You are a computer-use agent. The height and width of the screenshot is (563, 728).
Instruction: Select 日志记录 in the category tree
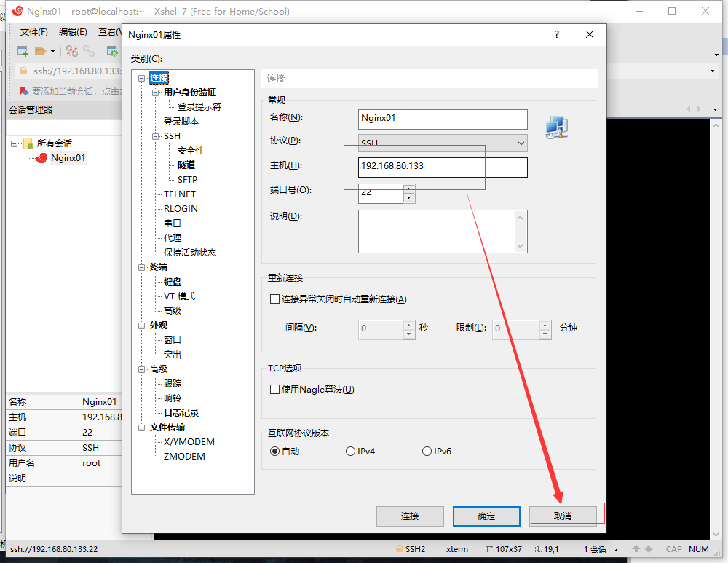point(181,413)
